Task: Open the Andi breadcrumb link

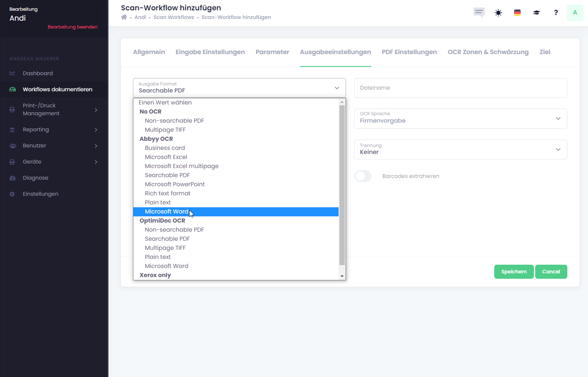Action: 140,17
